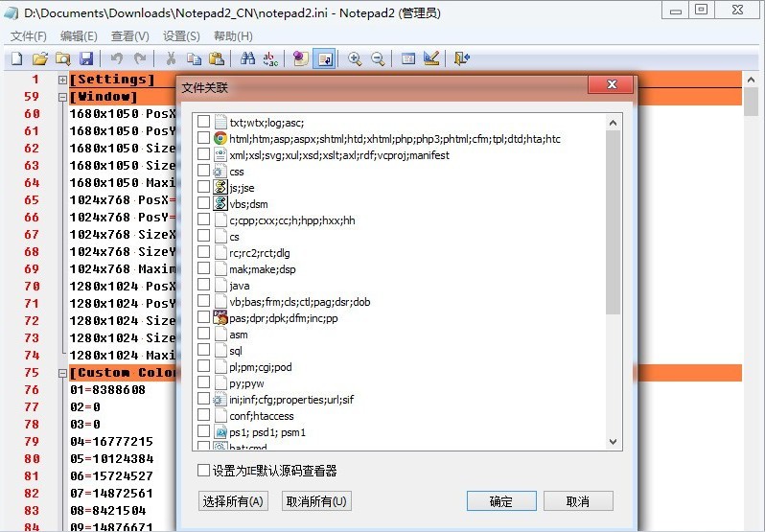The height and width of the screenshot is (532, 765).
Task: Click the Select Scheme toolbar icon
Action: pyautogui.click(x=408, y=59)
